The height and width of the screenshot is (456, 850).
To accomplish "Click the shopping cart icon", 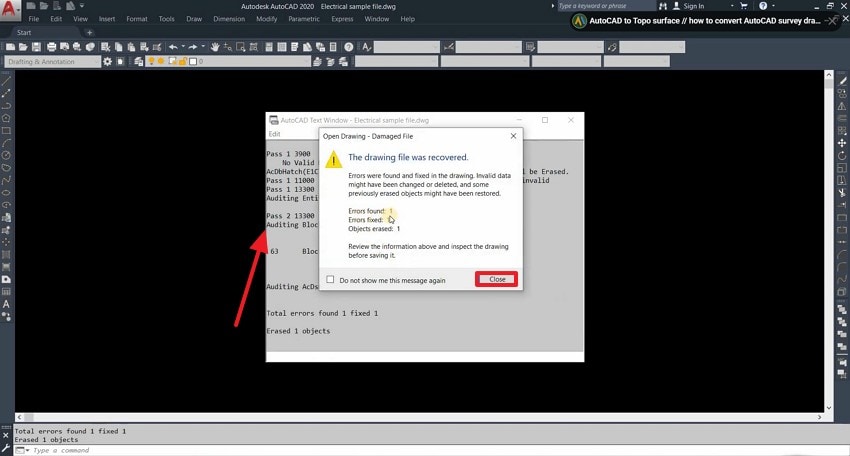I will click(744, 6).
